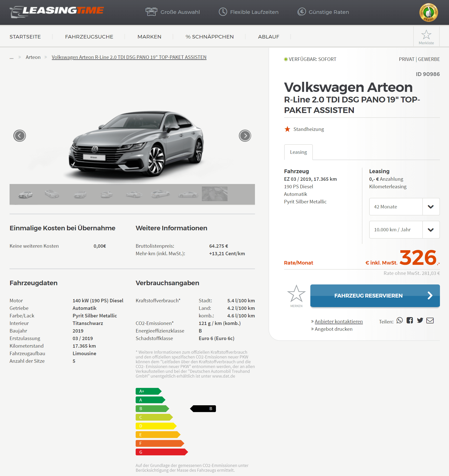449x476 pixels.
Task: Open MARKEN menu item
Action: click(x=149, y=37)
